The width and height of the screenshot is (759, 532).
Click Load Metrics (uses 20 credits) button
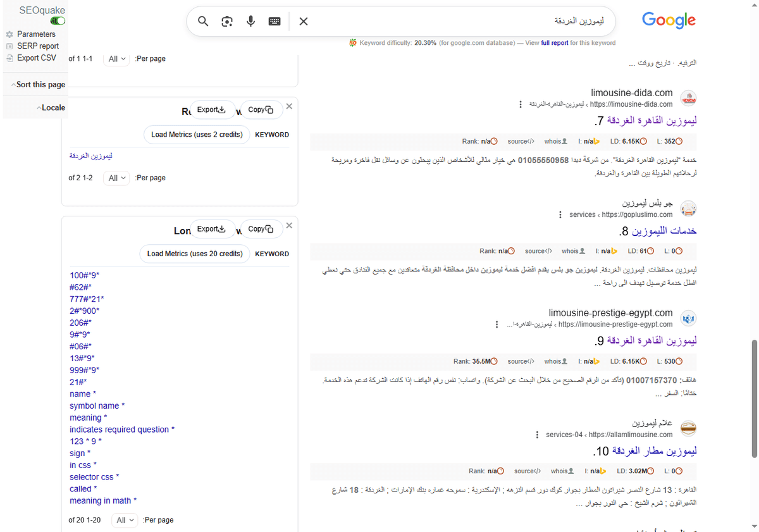[195, 254]
